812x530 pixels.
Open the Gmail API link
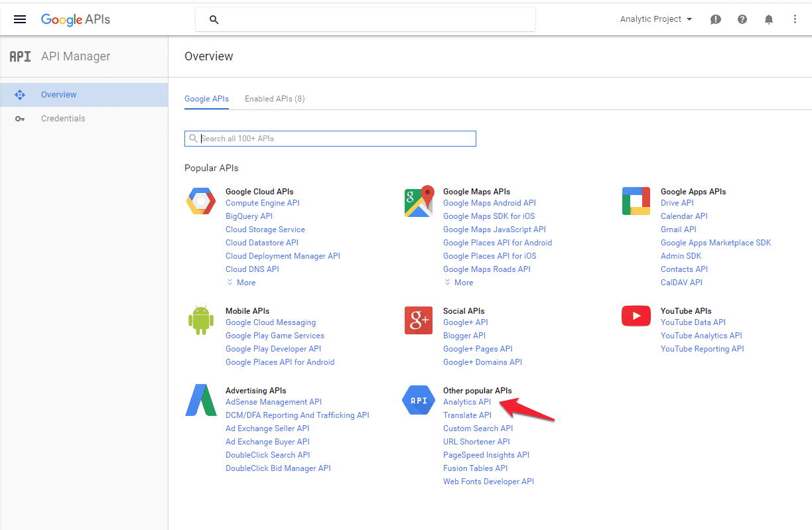pyautogui.click(x=679, y=230)
